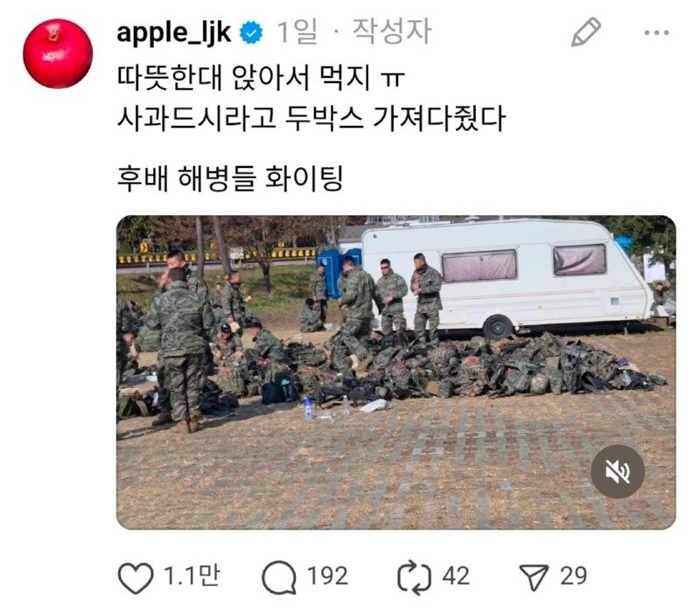Like the post with the heart icon
The height and width of the screenshot is (612, 700).
click(136, 577)
